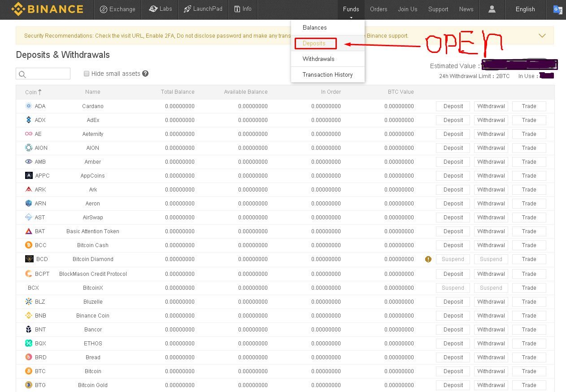Go to the Exchange menu

(118, 9)
